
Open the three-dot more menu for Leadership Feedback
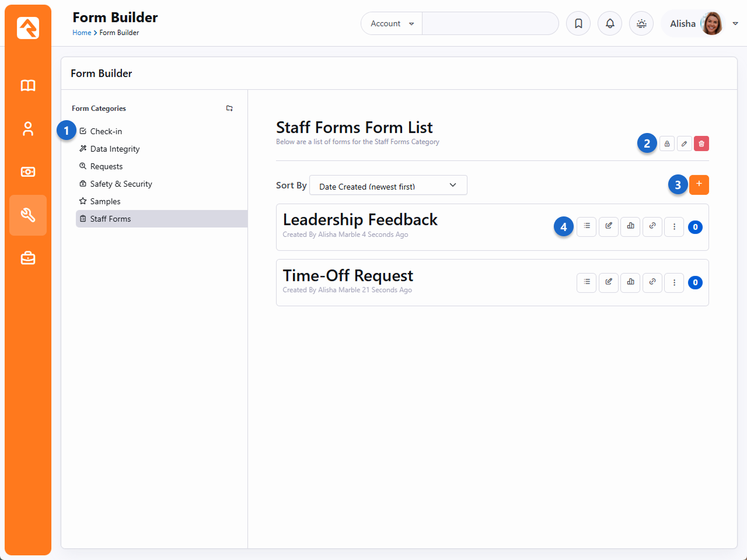click(x=674, y=226)
